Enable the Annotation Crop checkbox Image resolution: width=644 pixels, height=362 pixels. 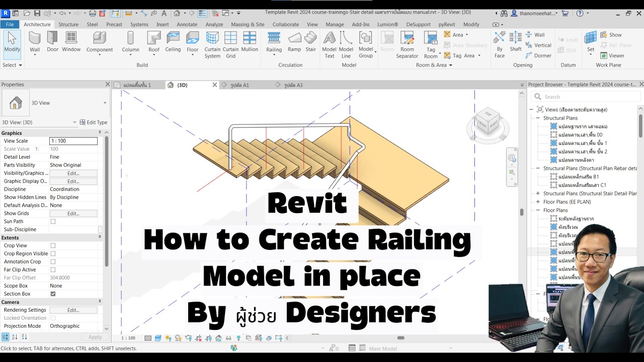(53, 261)
